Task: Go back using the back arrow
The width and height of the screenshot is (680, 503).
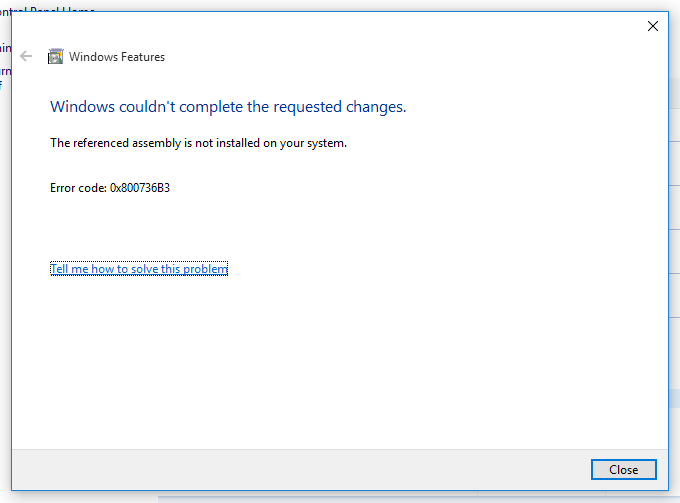Action: 26,56
